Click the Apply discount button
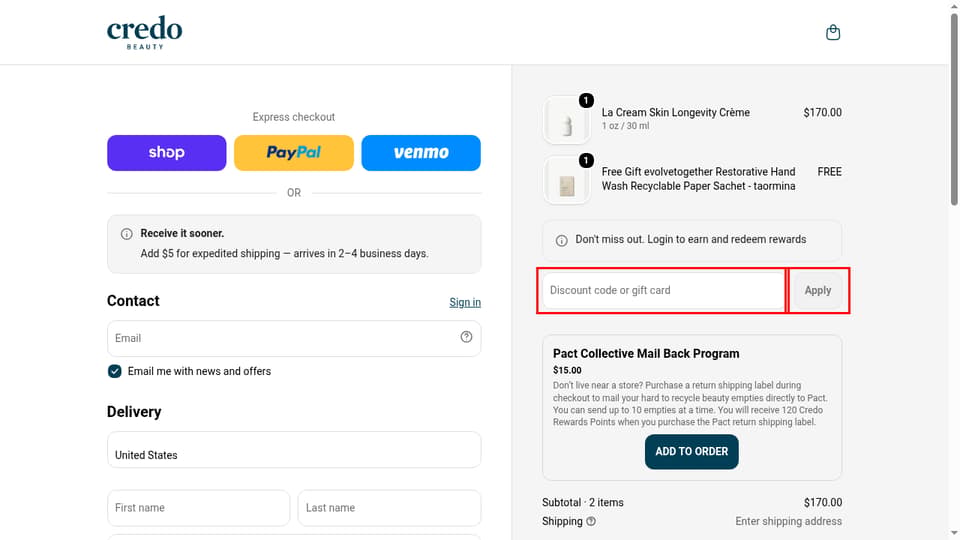 818,290
